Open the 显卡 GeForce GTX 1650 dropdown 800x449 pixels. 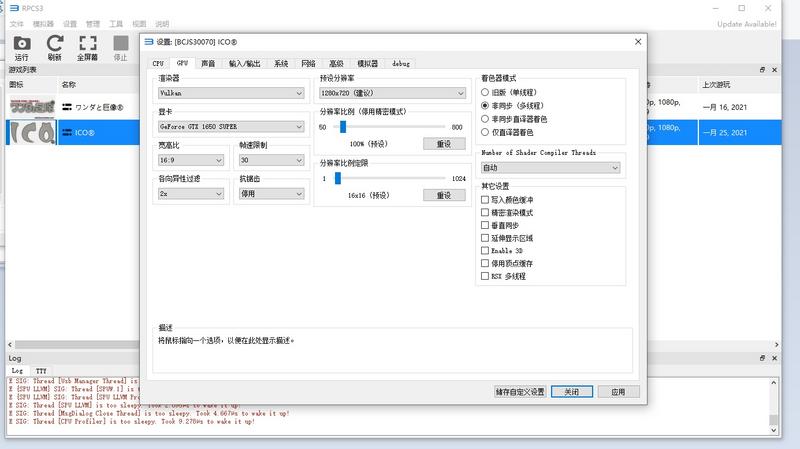coord(231,127)
